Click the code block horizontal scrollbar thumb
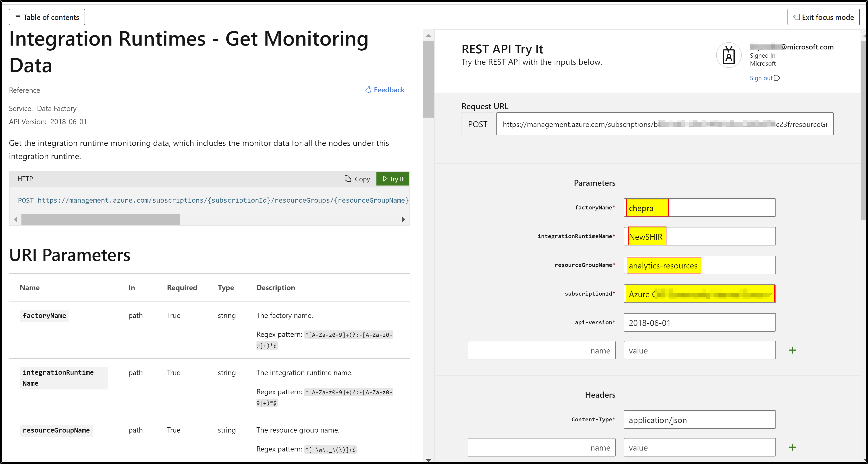Image resolution: width=868 pixels, height=464 pixels. click(100, 219)
